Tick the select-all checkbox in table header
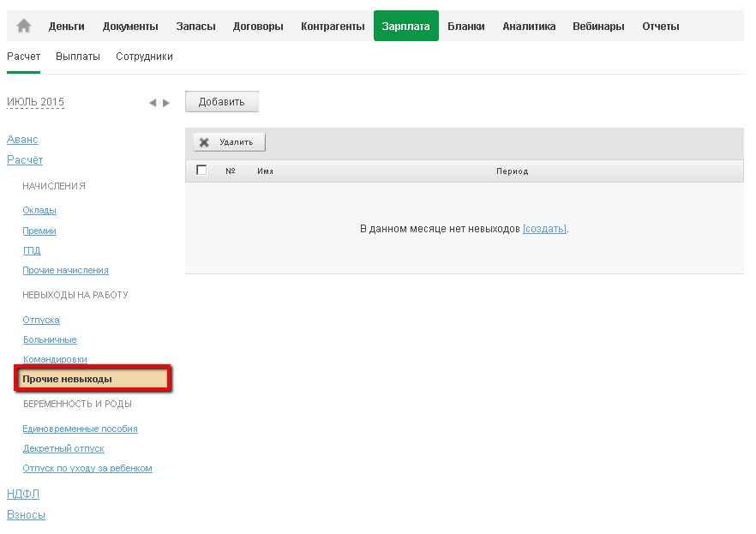The height and width of the screenshot is (534, 756). 201,170
